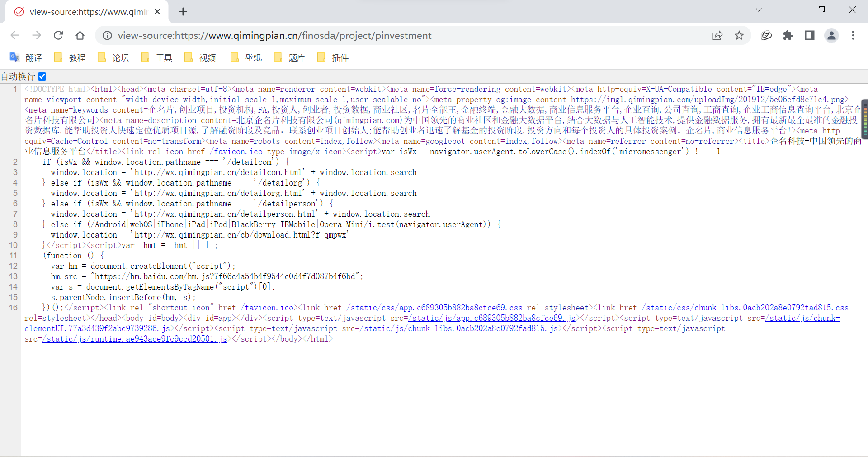Open the 论坛 bookmark folder

(x=113, y=57)
